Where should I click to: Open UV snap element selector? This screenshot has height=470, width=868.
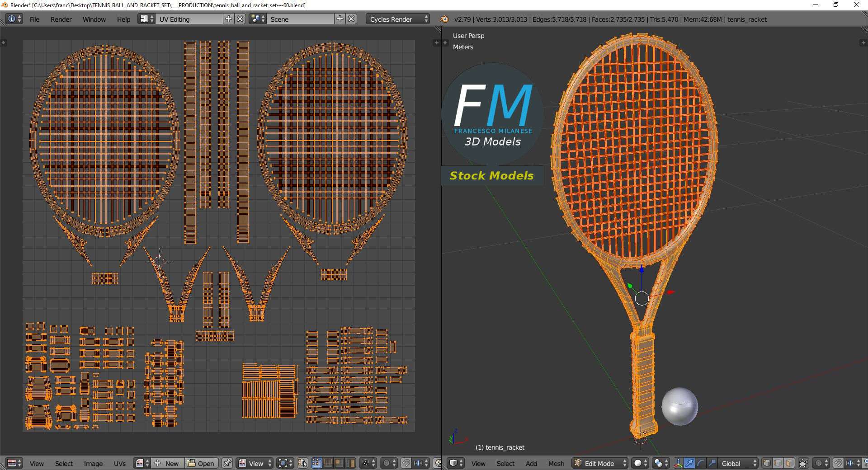[x=421, y=463]
